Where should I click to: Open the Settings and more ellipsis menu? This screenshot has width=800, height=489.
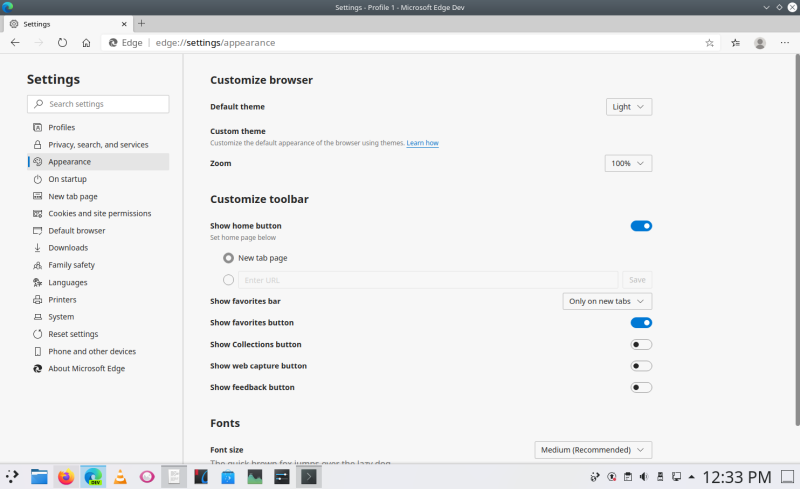point(785,43)
